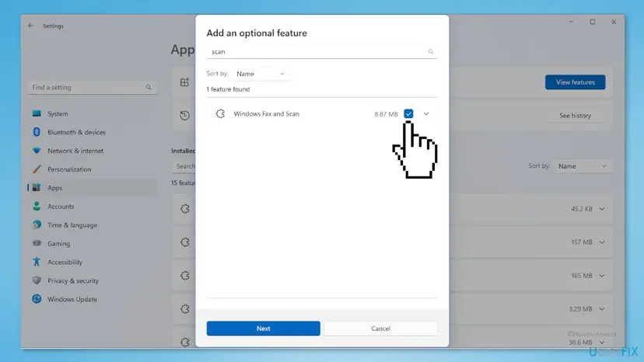Maximize the Settings window

592,22
